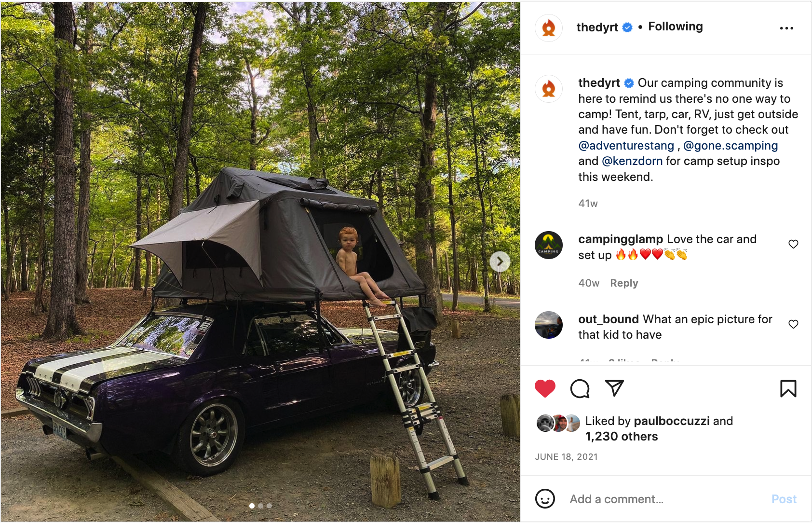This screenshot has height=523, width=812.
Task: Toggle the Following button for thedyrt
Action: pos(675,27)
